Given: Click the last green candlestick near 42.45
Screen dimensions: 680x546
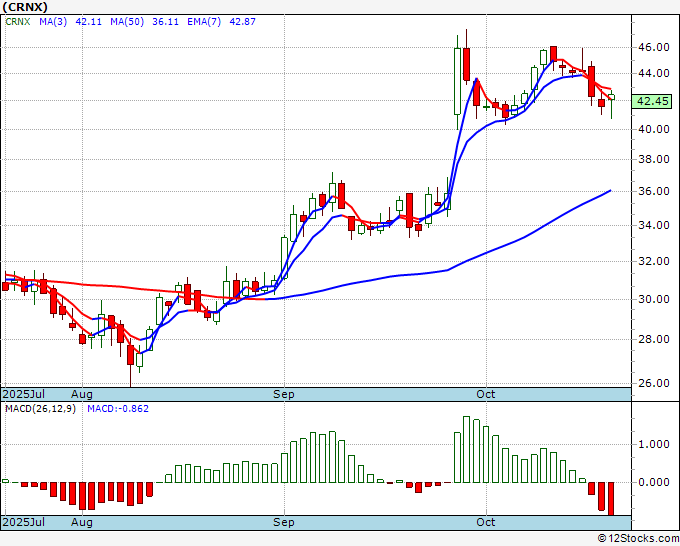Looking at the screenshot, I should click(x=611, y=97).
